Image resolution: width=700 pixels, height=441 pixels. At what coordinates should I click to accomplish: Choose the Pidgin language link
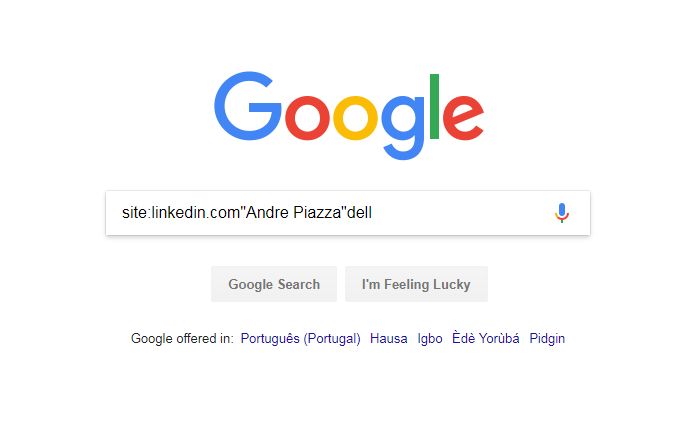pyautogui.click(x=547, y=338)
